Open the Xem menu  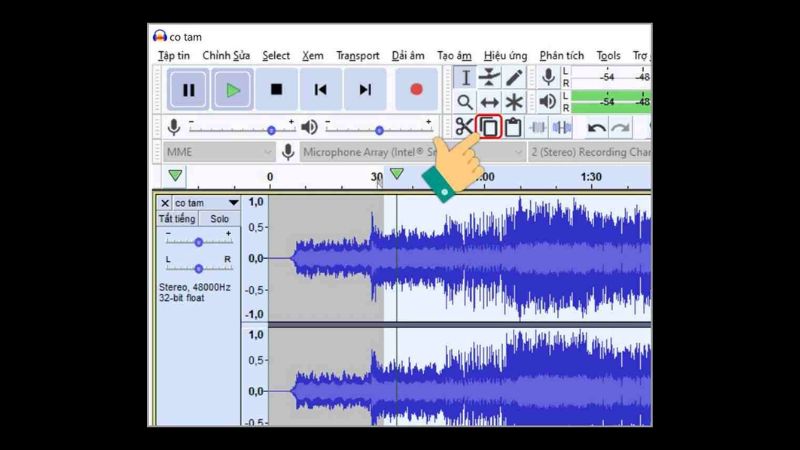tap(312, 55)
